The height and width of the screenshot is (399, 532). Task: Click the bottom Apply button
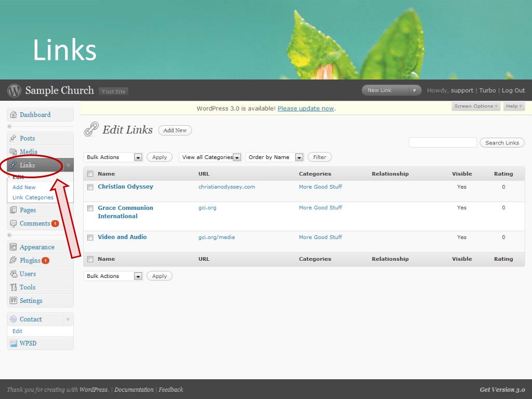pos(159,276)
